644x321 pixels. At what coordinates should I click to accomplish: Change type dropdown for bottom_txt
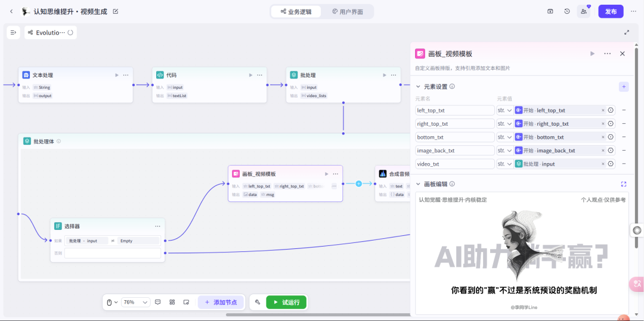(504, 137)
